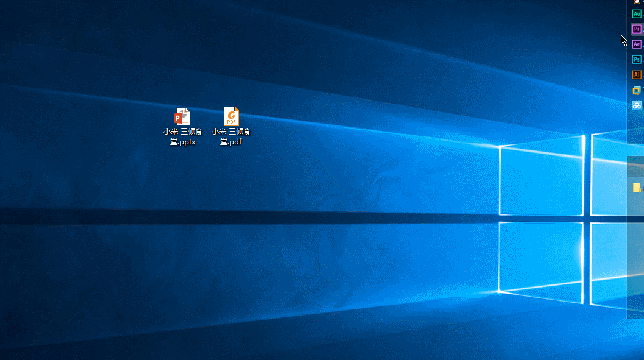The width and height of the screenshot is (644, 360).
Task: Click the orange and blue overlapping squares icon
Action: pos(637,90)
